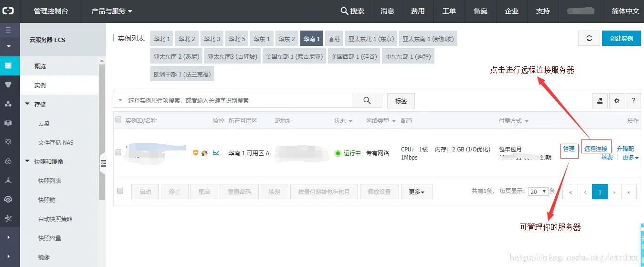The height and width of the screenshot is (267, 644).
Task: Open 消息 in top navigation
Action: click(x=387, y=11)
